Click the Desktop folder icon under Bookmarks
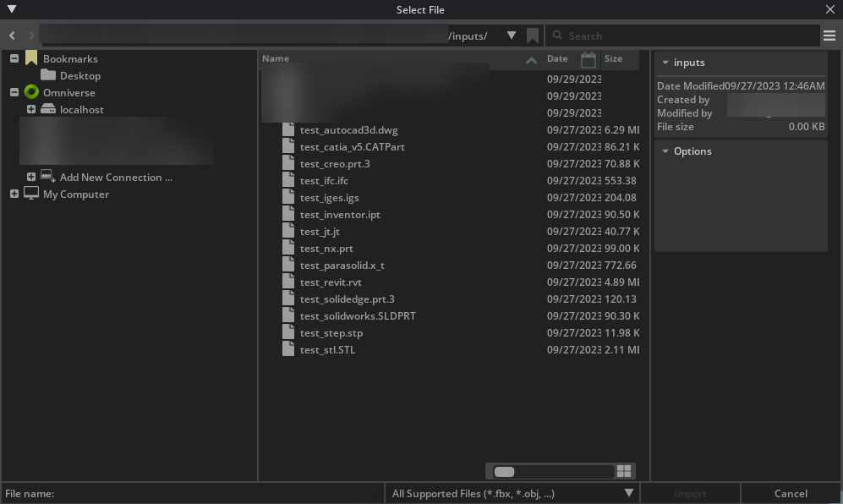This screenshot has height=504, width=843. point(48,75)
